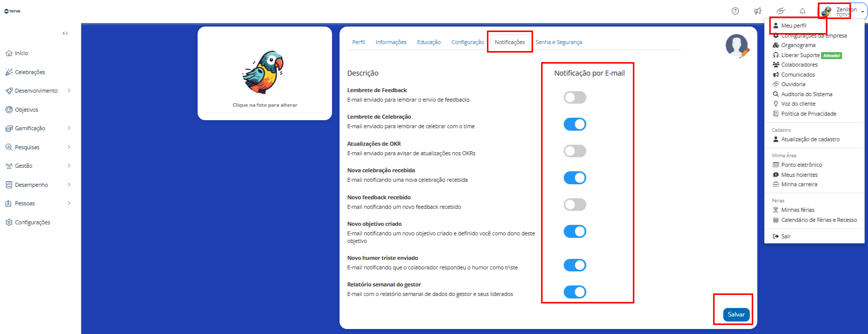Viewport: 868px width, 334px height.
Task: Enable Atualizações de OKR email toggle
Action: [x=575, y=151]
